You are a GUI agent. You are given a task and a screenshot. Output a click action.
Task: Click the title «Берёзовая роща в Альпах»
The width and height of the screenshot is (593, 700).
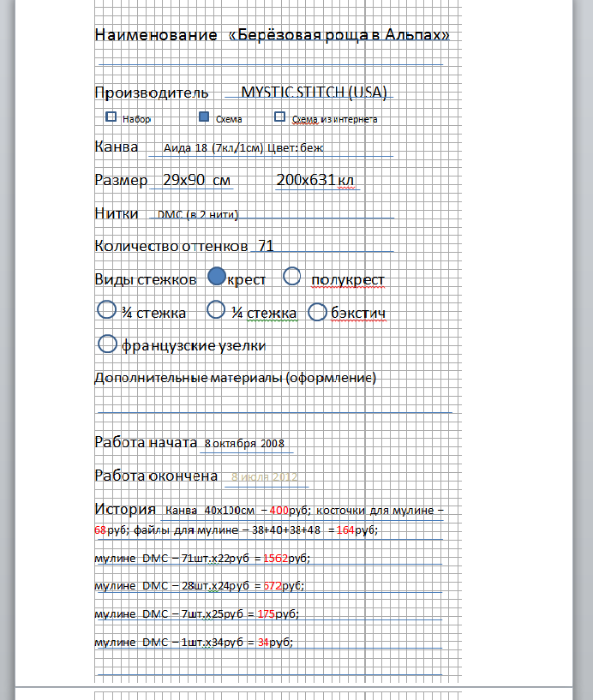tap(338, 35)
